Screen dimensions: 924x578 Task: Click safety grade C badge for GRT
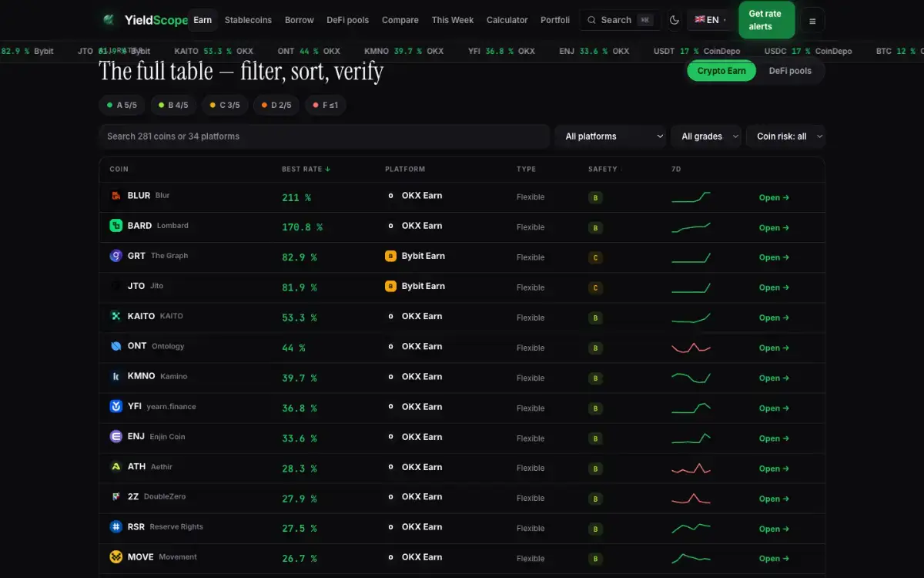coord(595,257)
